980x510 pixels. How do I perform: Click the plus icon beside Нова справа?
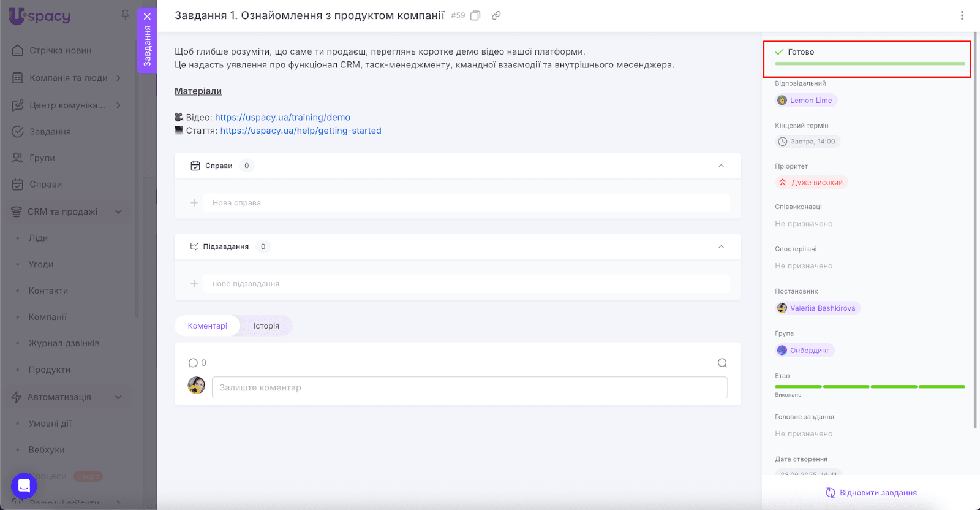194,203
